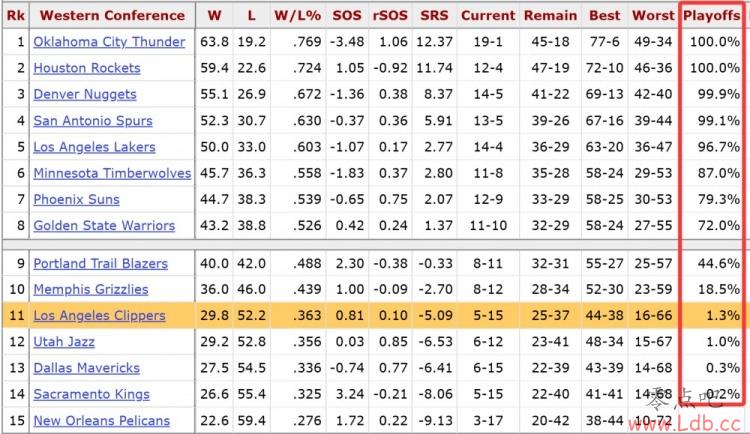The image size is (750, 434).
Task: Open the Denver Nuggets team page
Action: (84, 94)
